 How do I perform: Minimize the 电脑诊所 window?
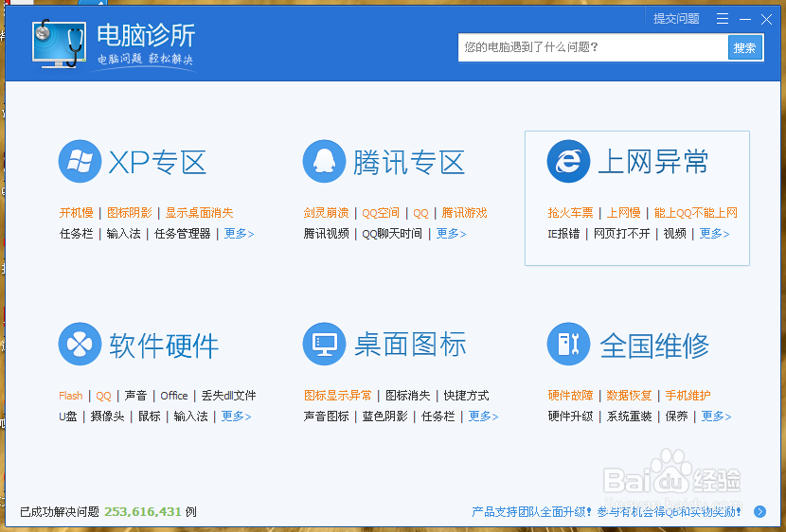coord(745,19)
